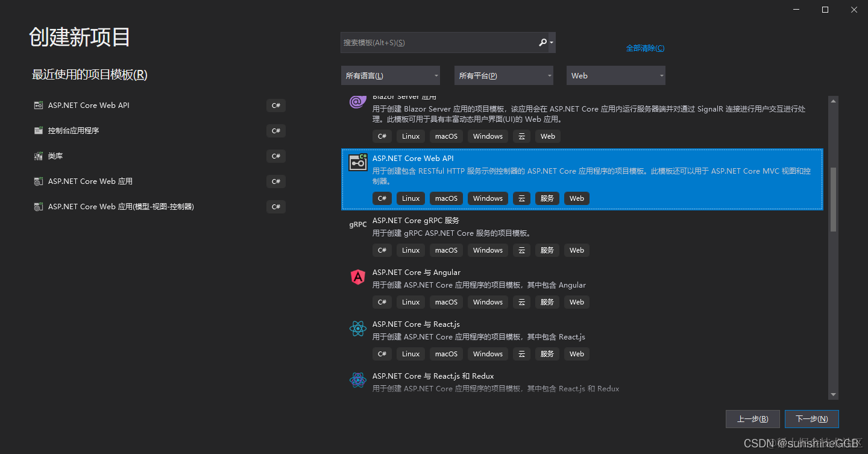Maximize the 创建新项目 dialog window
This screenshot has width=868, height=454.
pyautogui.click(x=825, y=10)
